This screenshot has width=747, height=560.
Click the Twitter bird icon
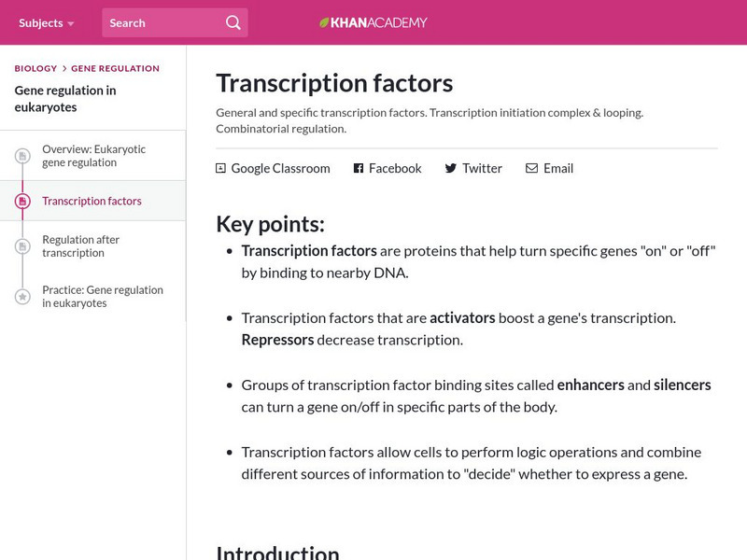pos(451,168)
